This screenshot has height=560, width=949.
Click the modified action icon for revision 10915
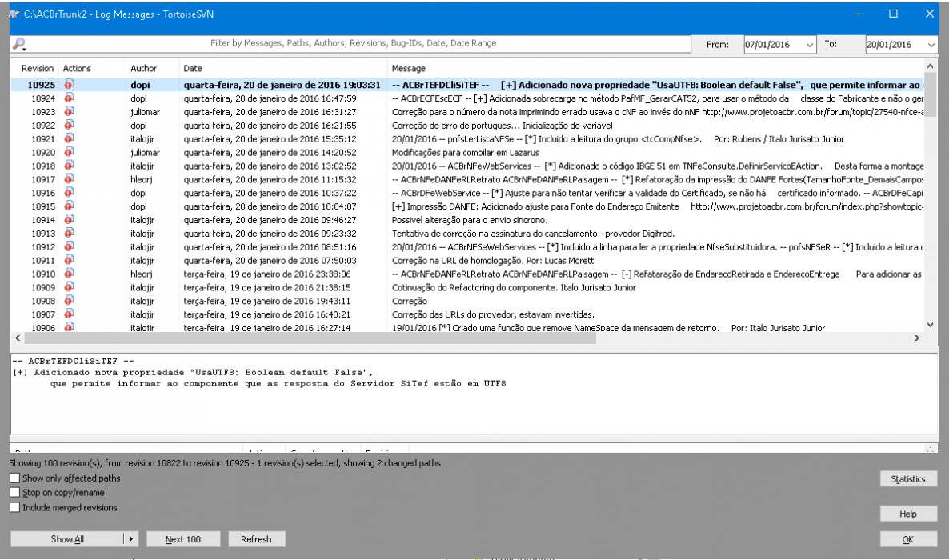point(69,206)
